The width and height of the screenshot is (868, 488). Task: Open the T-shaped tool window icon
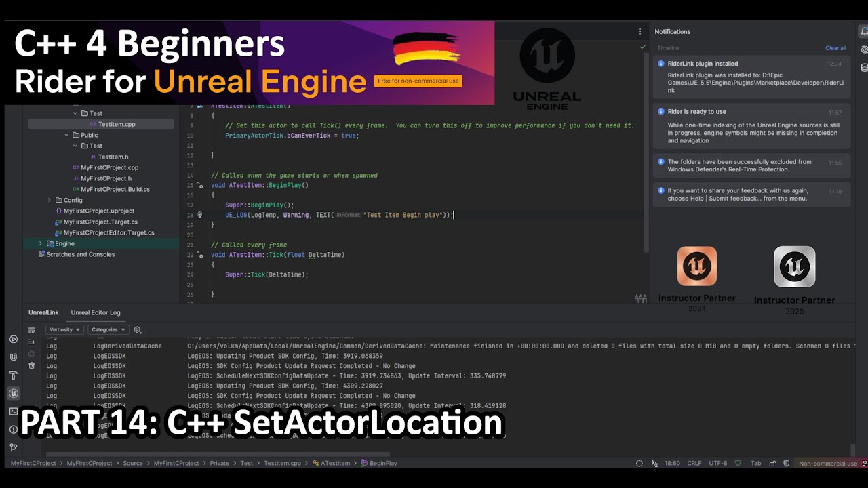coord(13,375)
